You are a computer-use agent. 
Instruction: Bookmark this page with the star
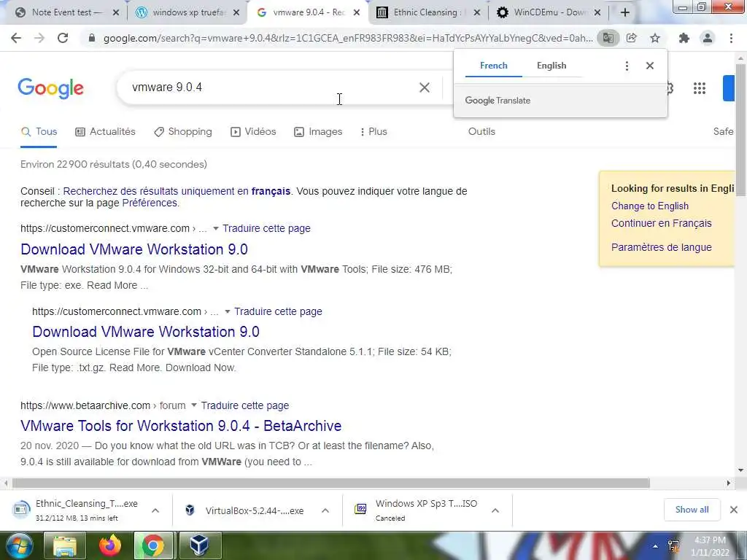click(655, 38)
